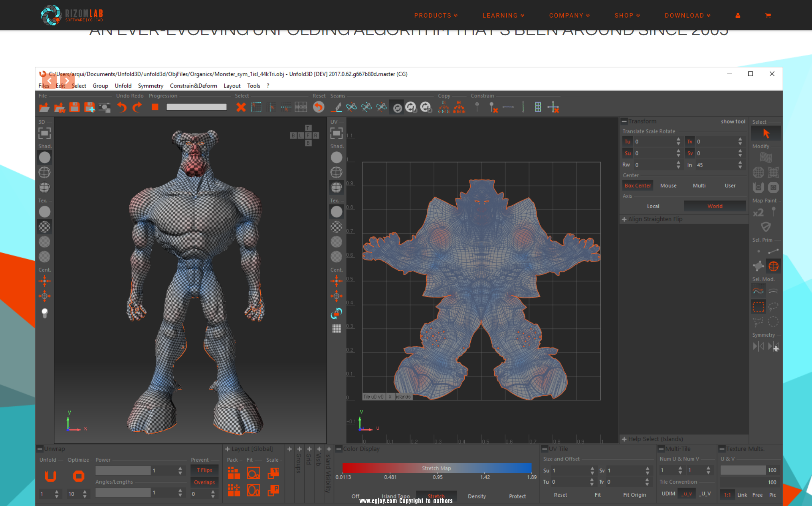Click the red X deselect icon
Screen dimensions: 812x506
pyautogui.click(x=241, y=107)
